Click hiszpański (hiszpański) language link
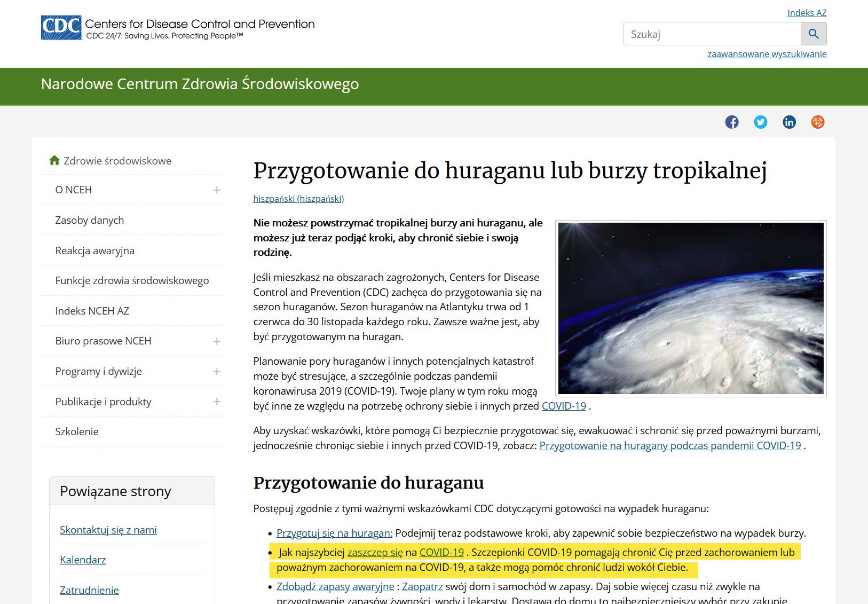The height and width of the screenshot is (604, 868). coord(298,199)
